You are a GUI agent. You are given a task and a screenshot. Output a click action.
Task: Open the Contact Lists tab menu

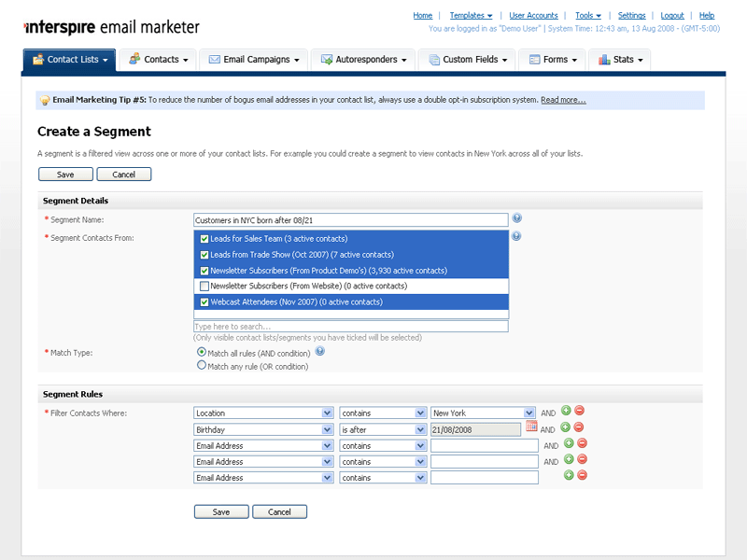69,60
